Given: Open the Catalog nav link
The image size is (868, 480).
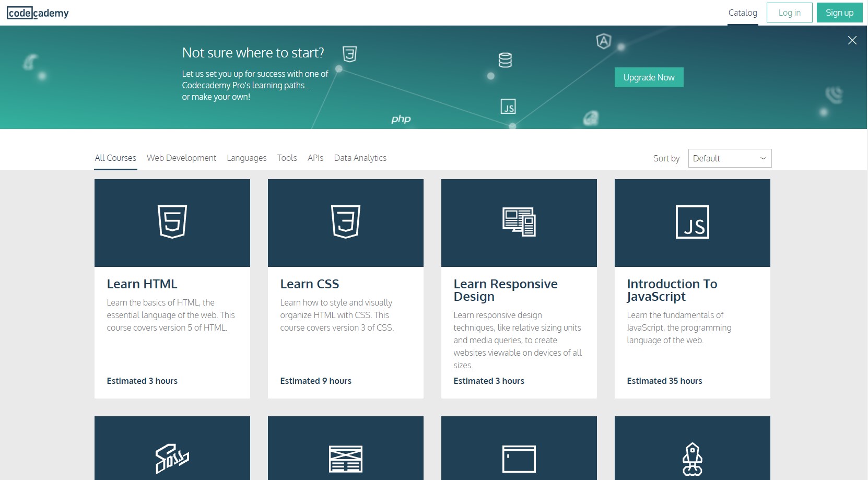Looking at the screenshot, I should pyautogui.click(x=742, y=13).
